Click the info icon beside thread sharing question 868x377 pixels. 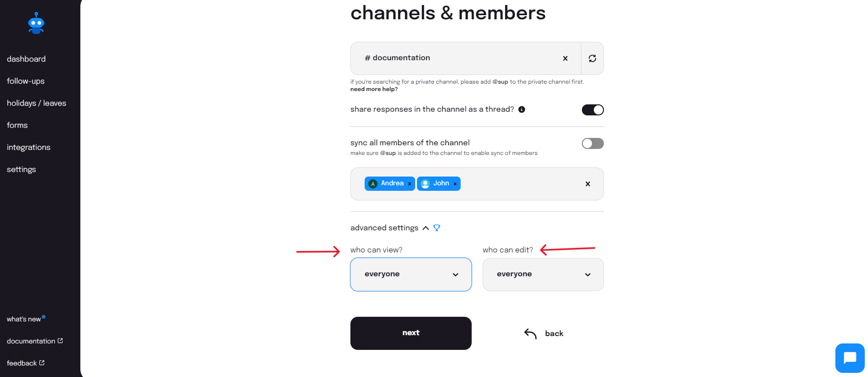pos(522,109)
